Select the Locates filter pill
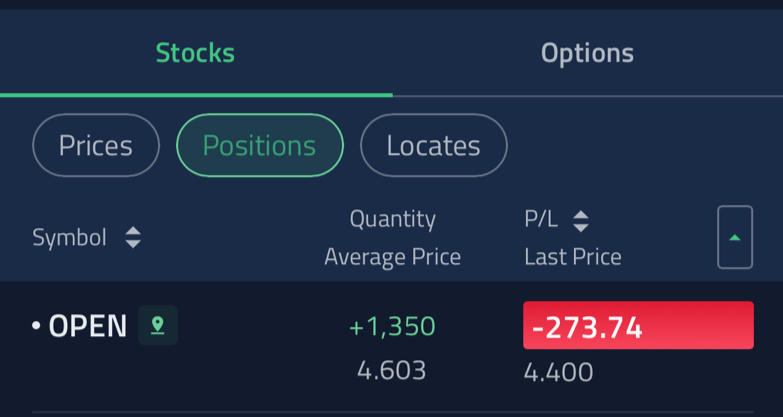The width and height of the screenshot is (783, 417). 433,145
